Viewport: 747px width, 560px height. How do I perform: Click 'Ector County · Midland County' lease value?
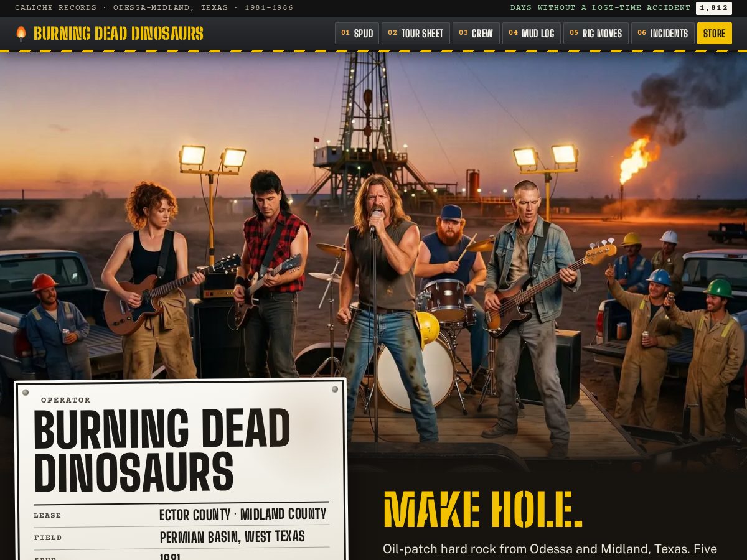tap(243, 515)
